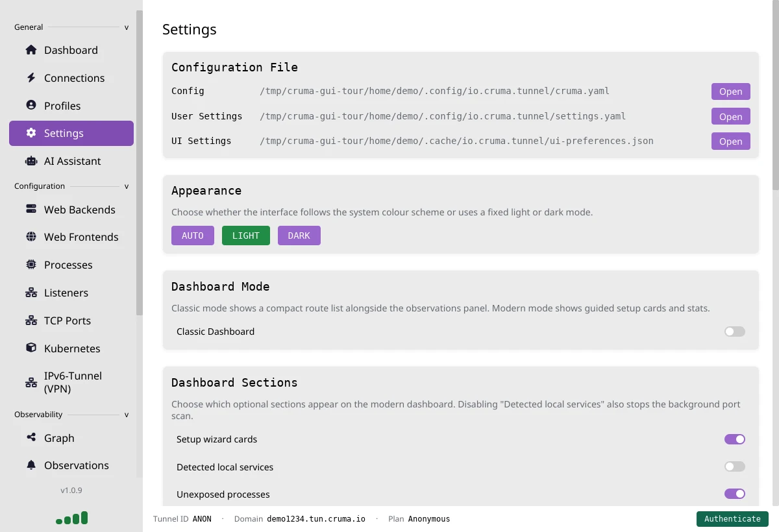This screenshot has height=532, width=779.
Task: Disable the Setup wizard cards toggle
Action: (735, 439)
